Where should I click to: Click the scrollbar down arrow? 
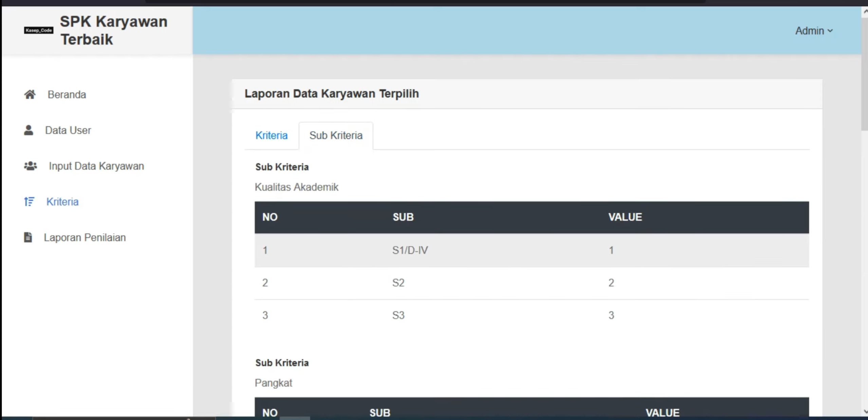[865, 411]
